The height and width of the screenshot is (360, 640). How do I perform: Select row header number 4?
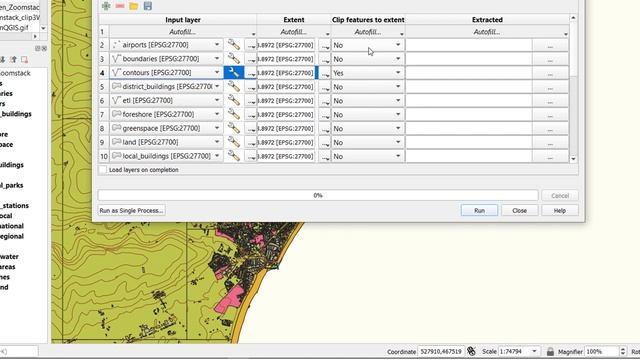(x=103, y=73)
